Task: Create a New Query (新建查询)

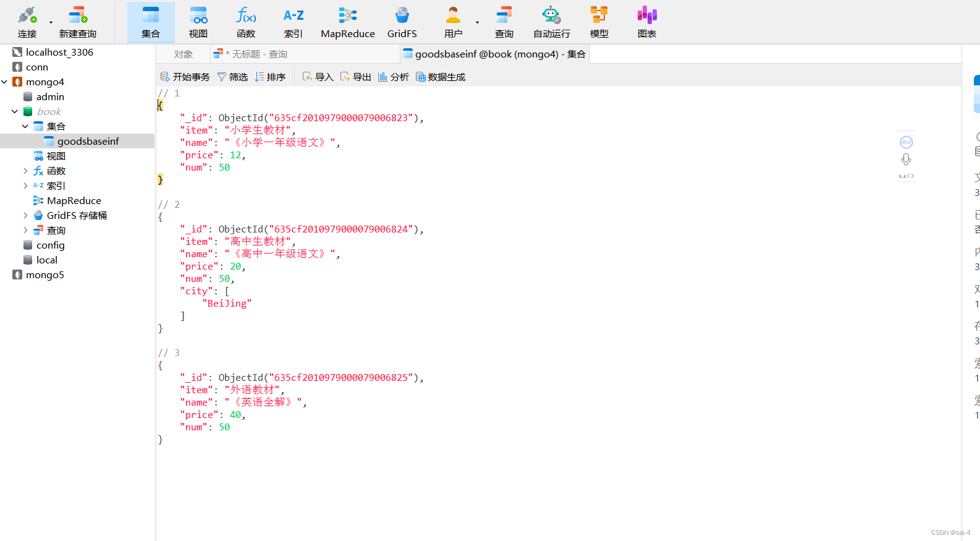Action: pos(78,22)
